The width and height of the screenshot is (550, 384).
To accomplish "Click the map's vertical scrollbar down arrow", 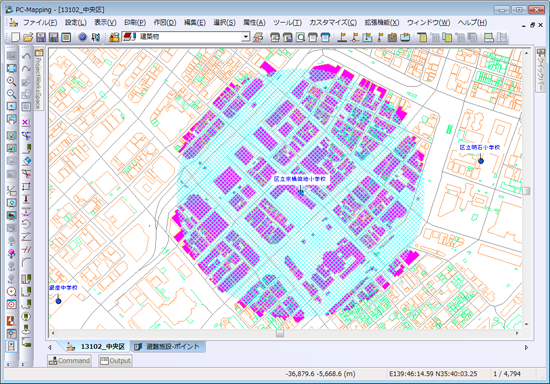I will 526,324.
